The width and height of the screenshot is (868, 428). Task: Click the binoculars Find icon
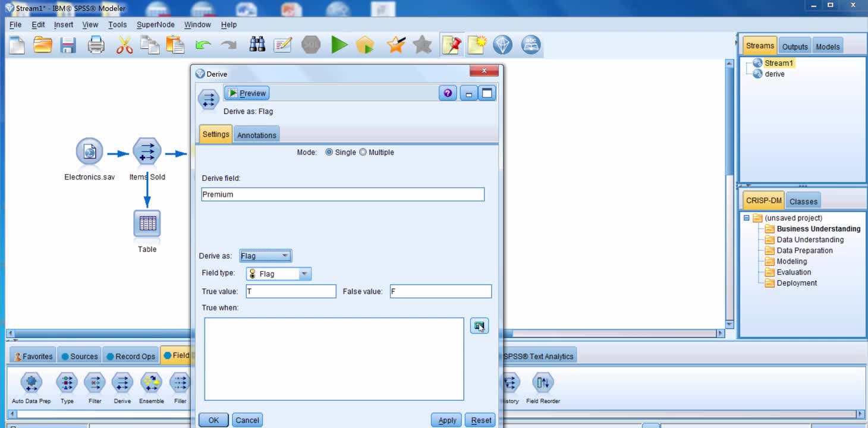pos(257,45)
